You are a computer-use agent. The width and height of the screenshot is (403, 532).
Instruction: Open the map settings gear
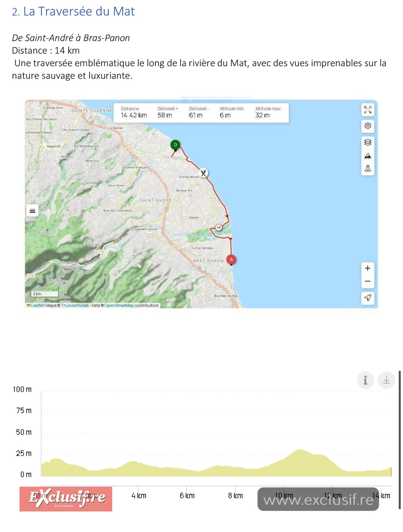tap(368, 126)
